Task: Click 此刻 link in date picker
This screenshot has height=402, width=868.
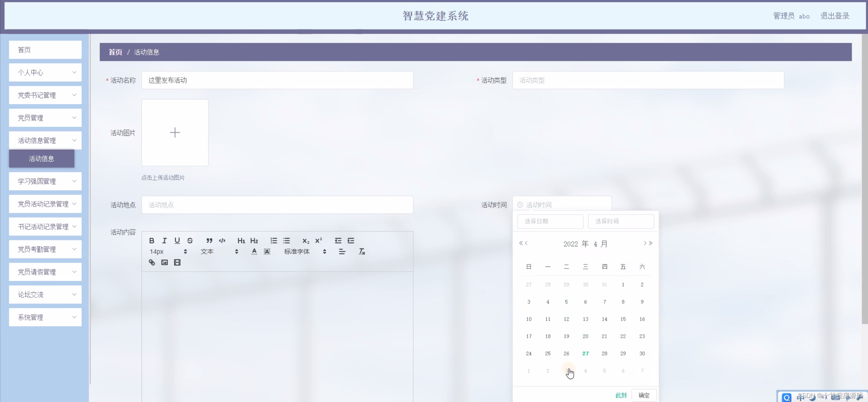Action: (x=621, y=395)
